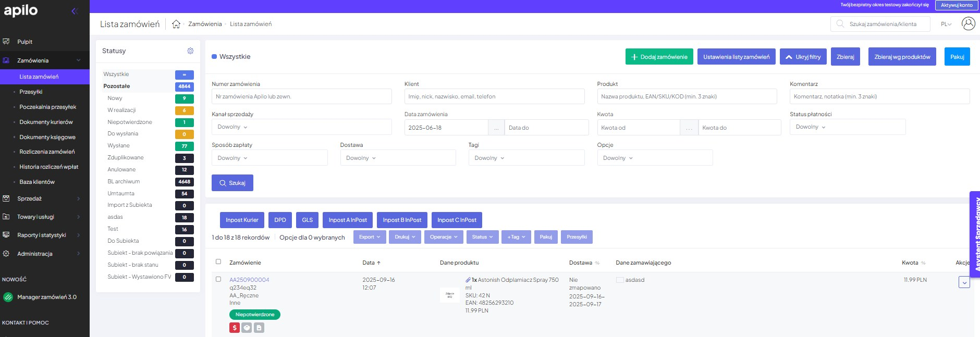Click the gray document icon on the order
Image resolution: width=980 pixels, height=337 pixels.
coord(259,328)
